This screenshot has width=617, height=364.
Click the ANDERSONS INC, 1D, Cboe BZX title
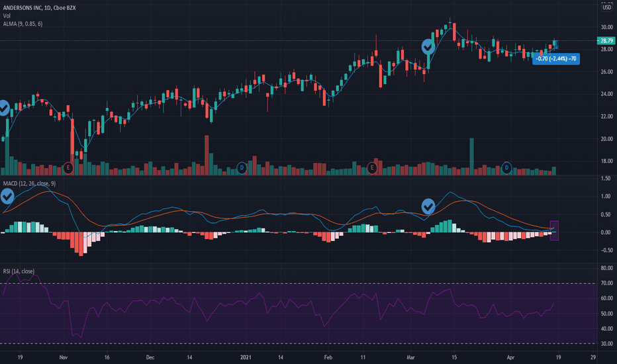coord(39,8)
